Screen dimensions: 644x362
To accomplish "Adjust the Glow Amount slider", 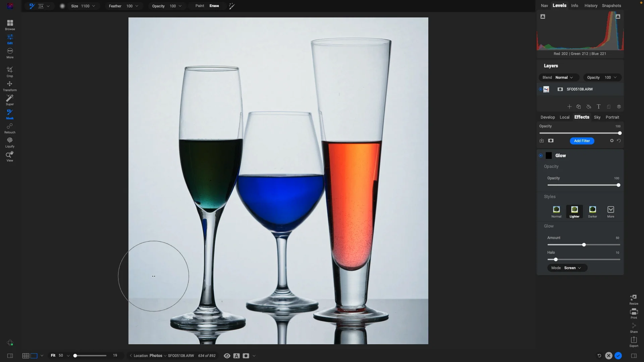I will (x=584, y=245).
